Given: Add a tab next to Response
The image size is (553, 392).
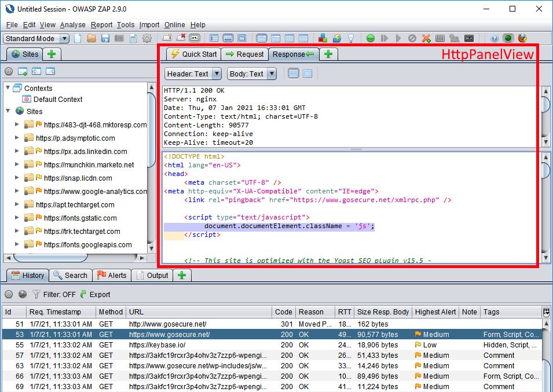Looking at the screenshot, I should coord(328,54).
